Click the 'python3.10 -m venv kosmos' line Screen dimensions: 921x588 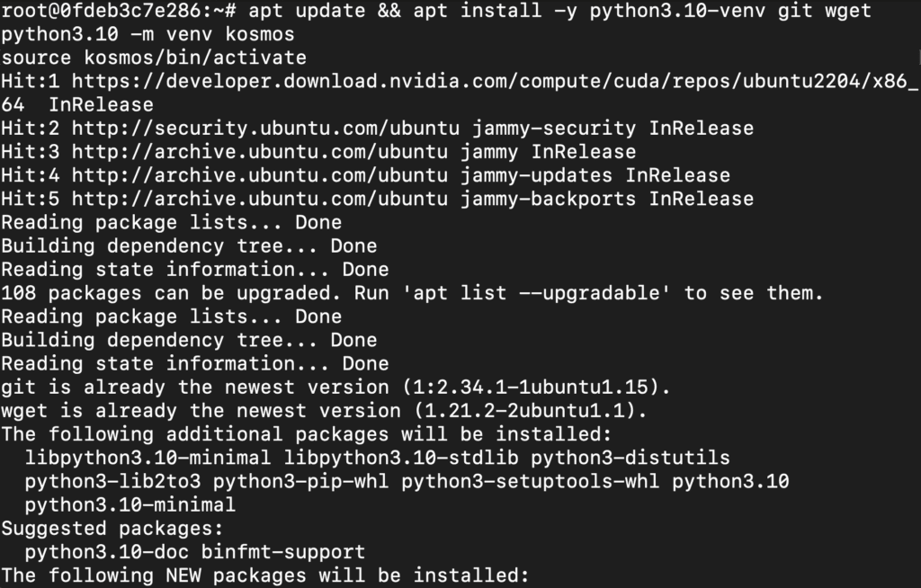(x=148, y=35)
